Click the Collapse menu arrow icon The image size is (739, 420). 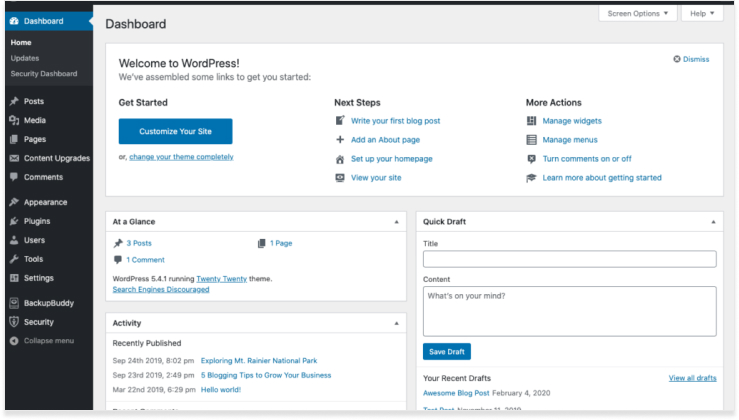click(x=14, y=341)
